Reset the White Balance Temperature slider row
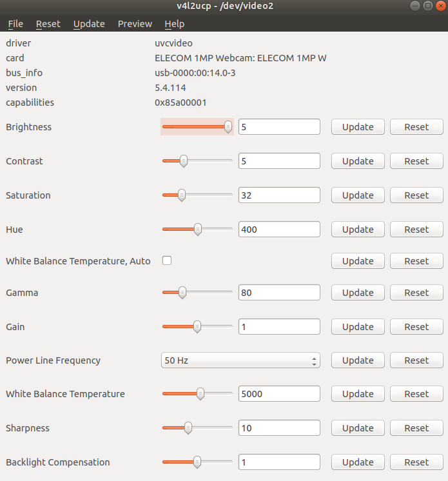The width and height of the screenshot is (448, 481). click(x=416, y=394)
